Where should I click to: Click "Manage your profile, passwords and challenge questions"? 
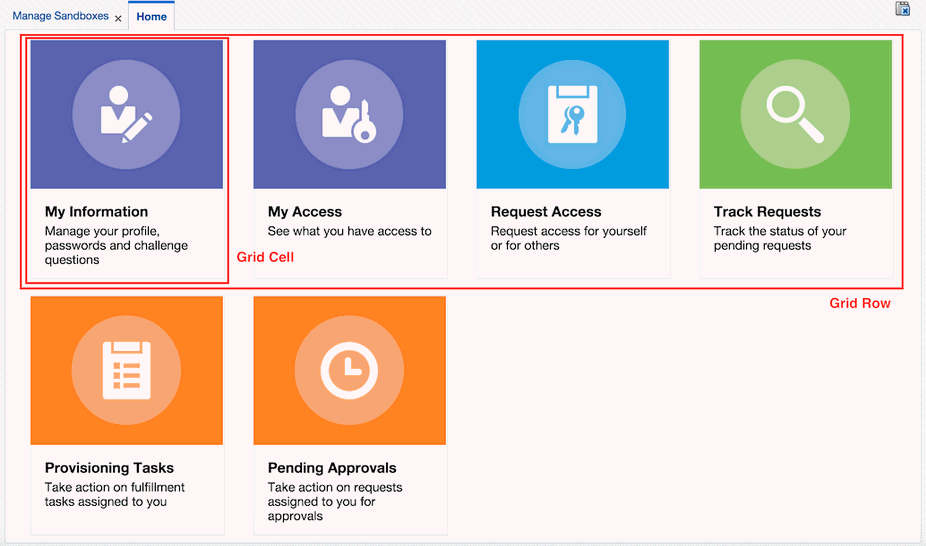pos(116,246)
